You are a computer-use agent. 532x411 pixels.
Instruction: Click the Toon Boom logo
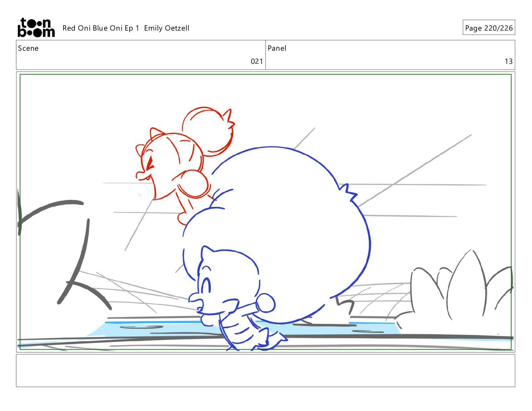(x=36, y=28)
